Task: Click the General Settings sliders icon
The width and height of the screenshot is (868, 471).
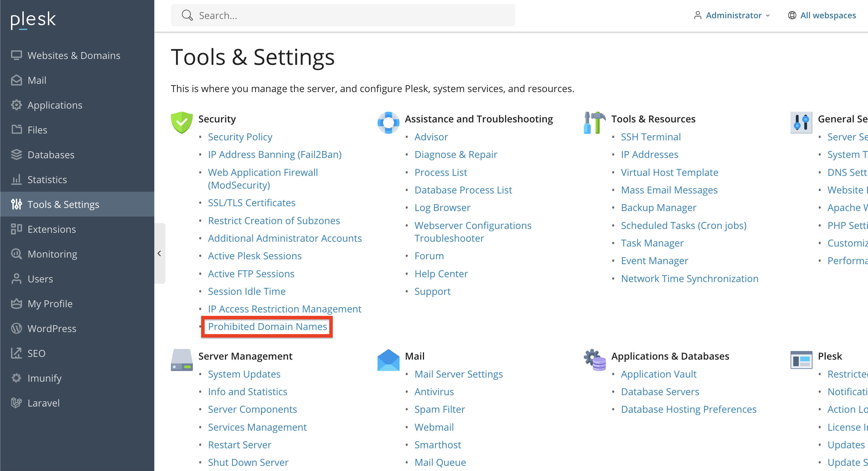Action: click(x=801, y=122)
